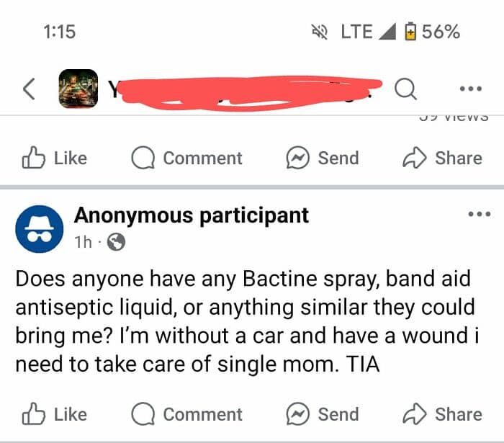Like the upper post with thumbs-up icon
This screenshot has width=504, height=443.
(55, 158)
